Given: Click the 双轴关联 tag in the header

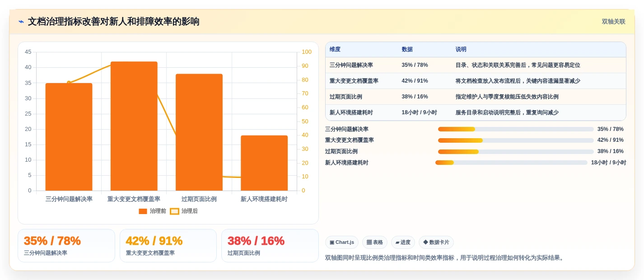Looking at the screenshot, I should pyautogui.click(x=613, y=22).
